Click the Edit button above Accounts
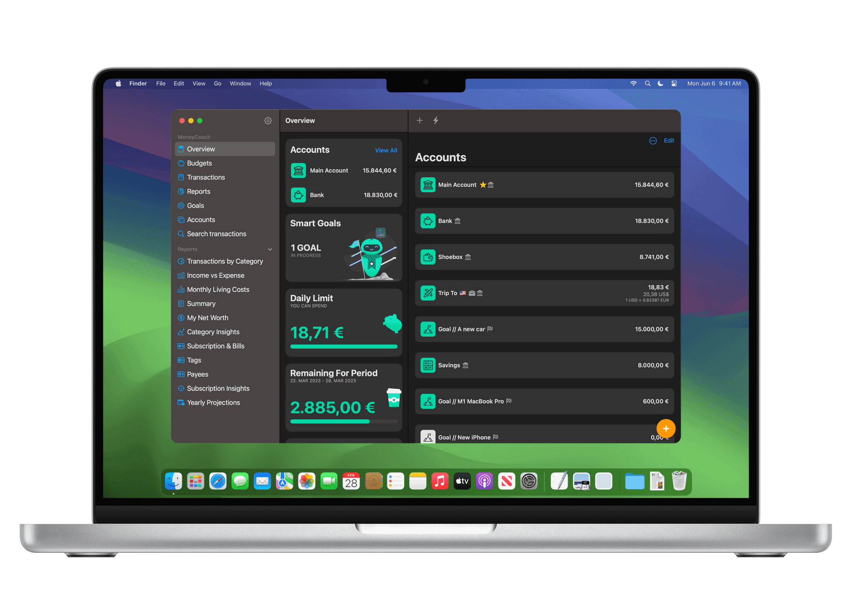This screenshot has width=852, height=616. click(669, 141)
